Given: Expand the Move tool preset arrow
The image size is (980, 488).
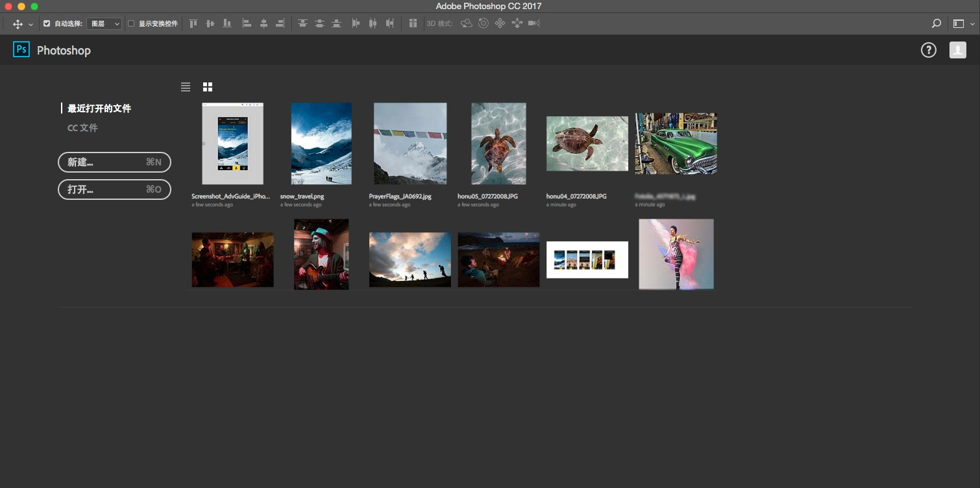Looking at the screenshot, I should [31, 24].
